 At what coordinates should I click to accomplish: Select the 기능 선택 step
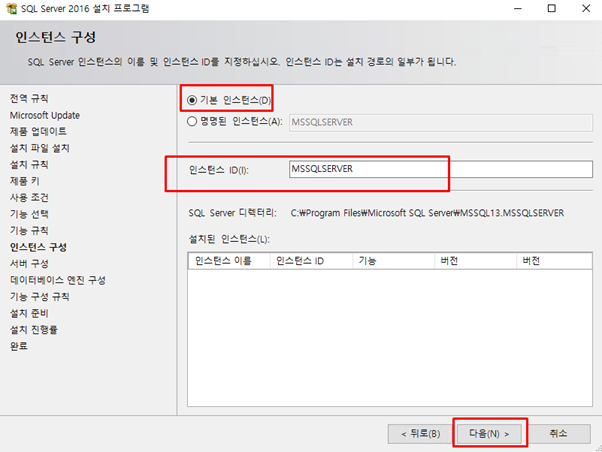(29, 214)
